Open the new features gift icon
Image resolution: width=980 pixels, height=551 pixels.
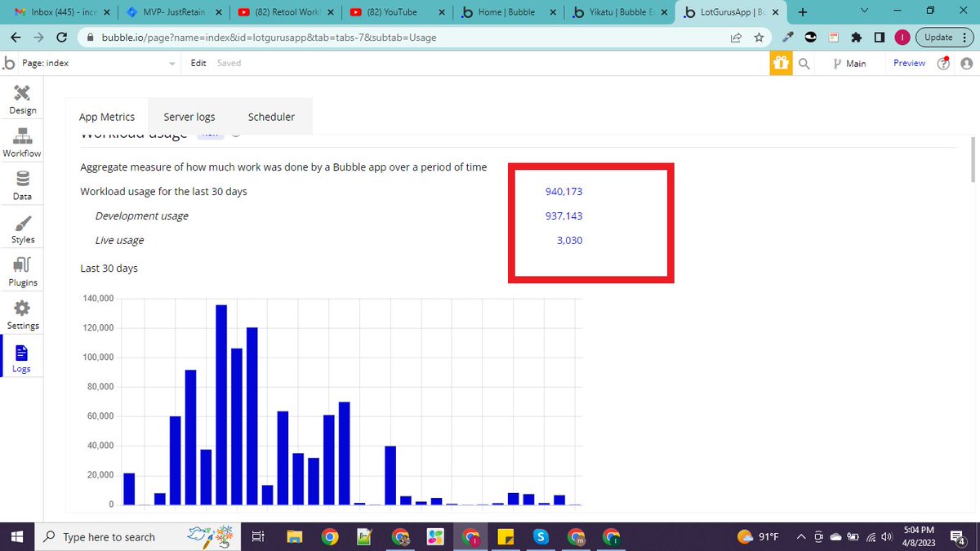pos(781,63)
